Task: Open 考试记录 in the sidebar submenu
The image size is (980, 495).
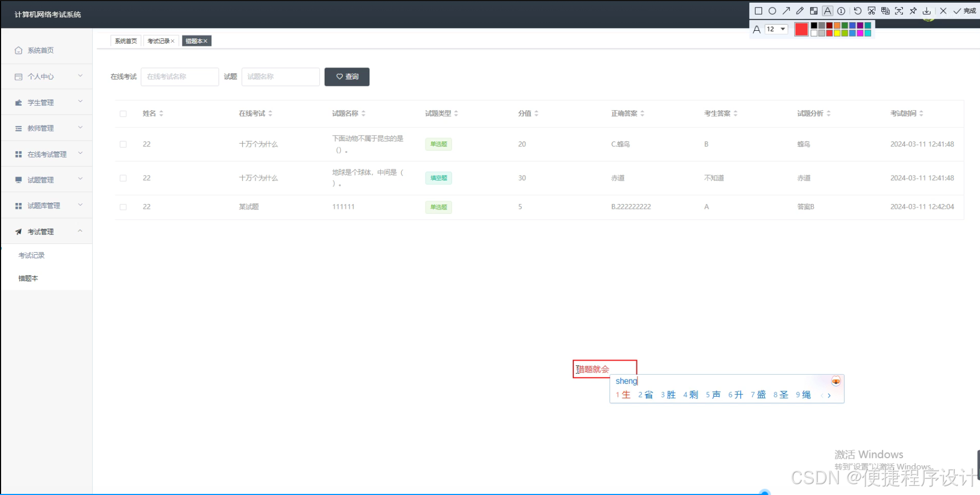Action: [x=31, y=255]
